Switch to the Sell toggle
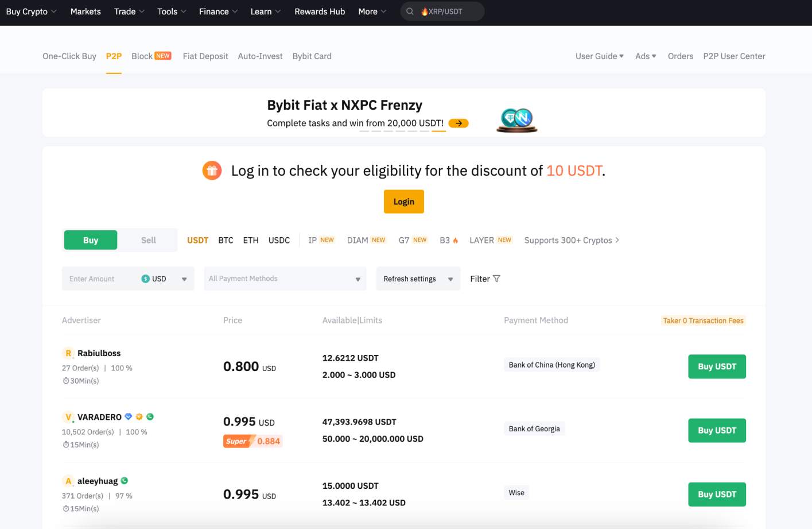This screenshot has width=812, height=529. click(148, 240)
